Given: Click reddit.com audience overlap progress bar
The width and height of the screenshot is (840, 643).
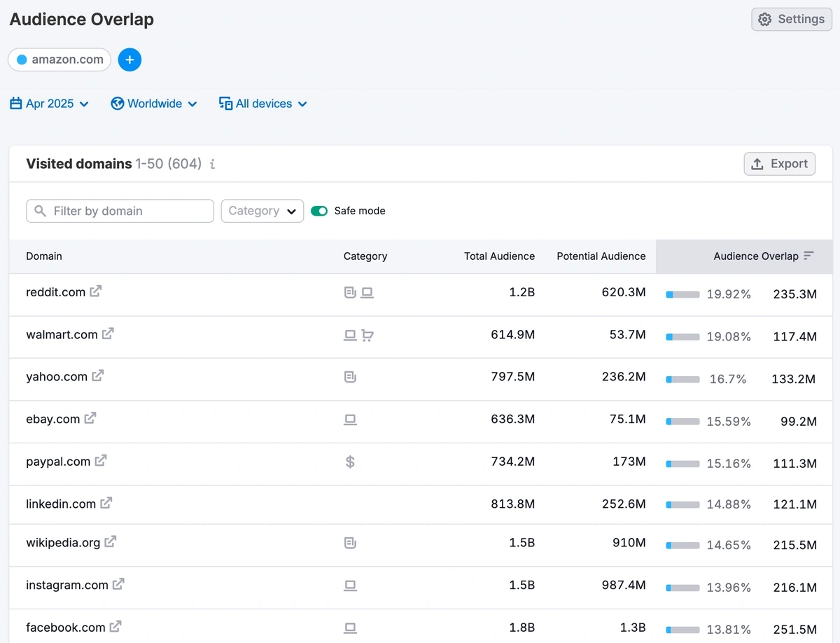Looking at the screenshot, I should click(x=682, y=295).
